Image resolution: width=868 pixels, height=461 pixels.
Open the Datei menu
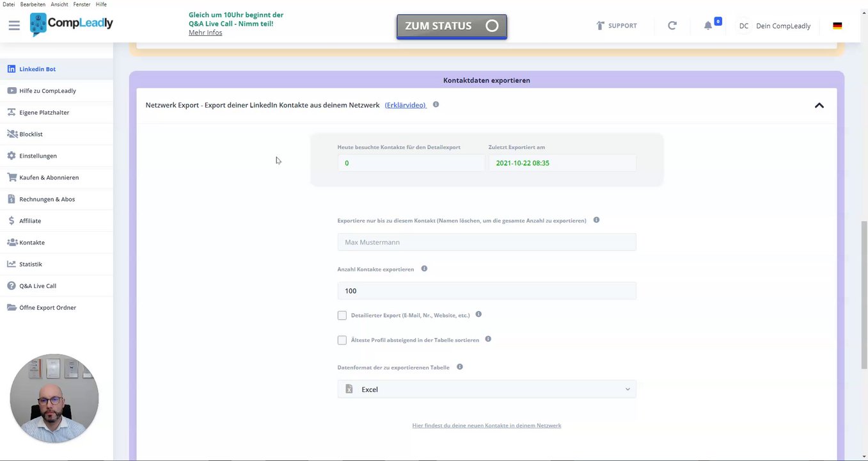[x=9, y=4]
